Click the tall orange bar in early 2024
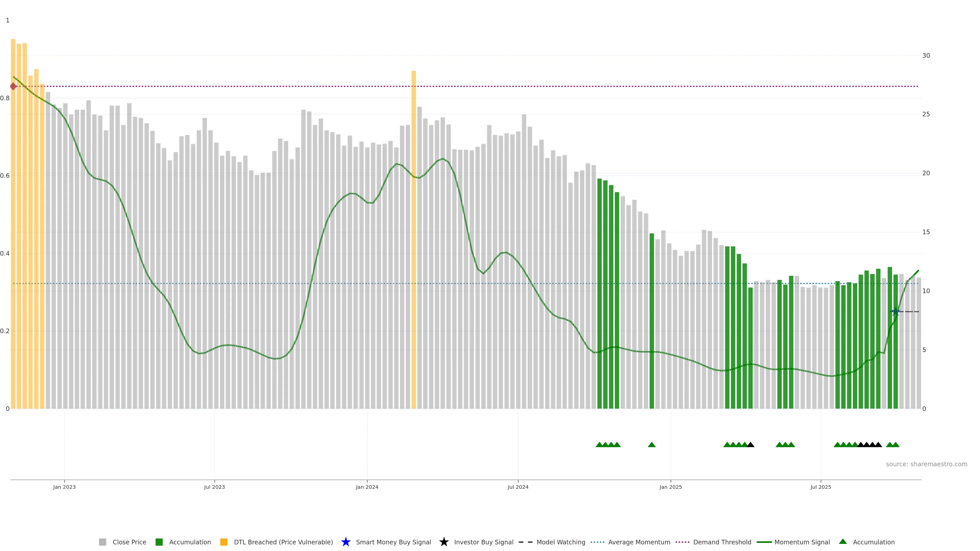Viewport: 980px width, 551px height. pos(413,240)
